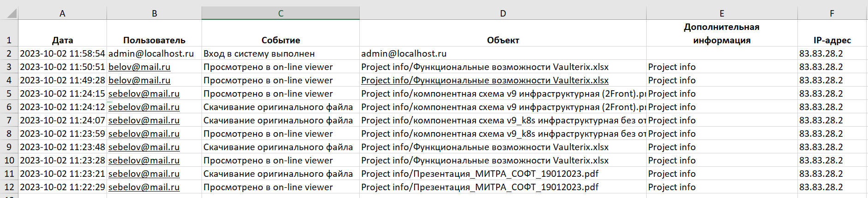The height and width of the screenshot is (198, 868).
Task: Open sebelov@mail.ru link in row 12
Action: 144,187
